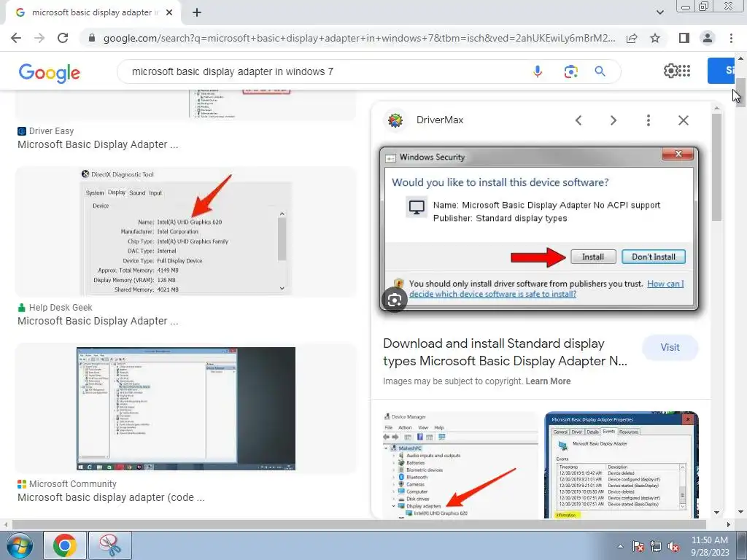747x560 pixels.
Task: Click preview panel scrollbar thumb
Action: click(x=716, y=167)
